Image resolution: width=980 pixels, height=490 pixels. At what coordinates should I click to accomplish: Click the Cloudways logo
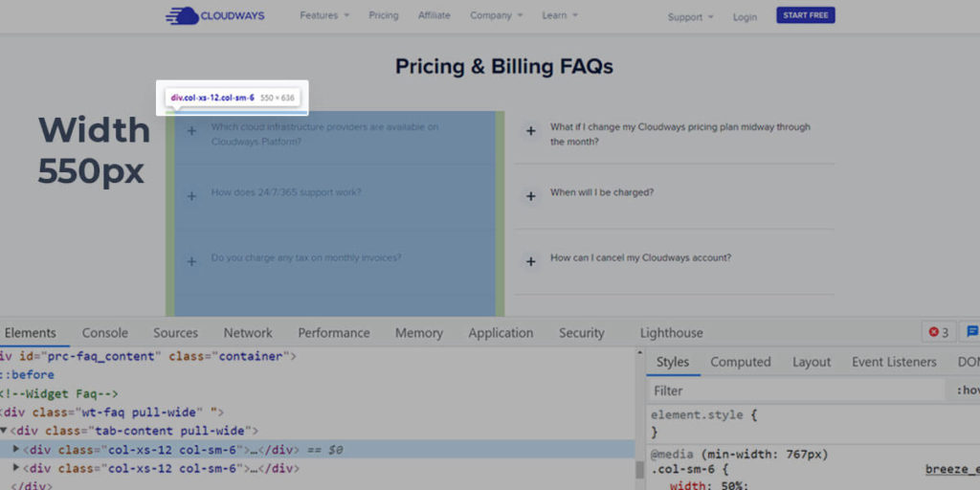(x=215, y=15)
